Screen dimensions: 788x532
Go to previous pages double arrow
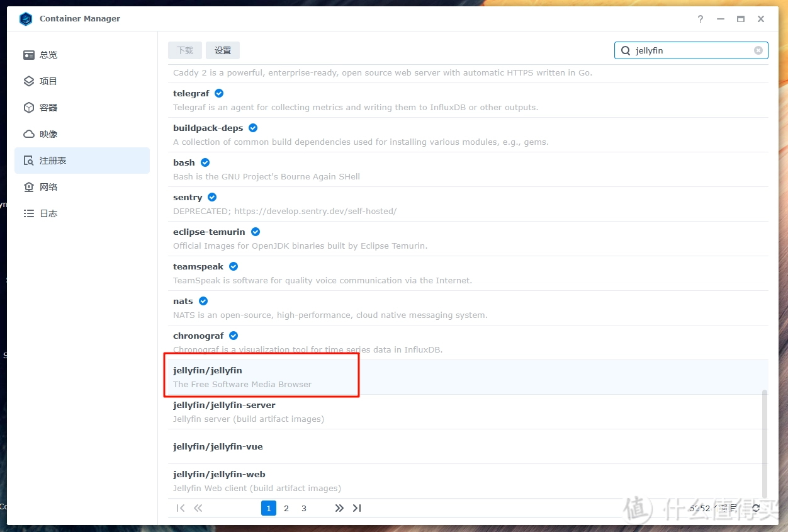[x=198, y=508]
